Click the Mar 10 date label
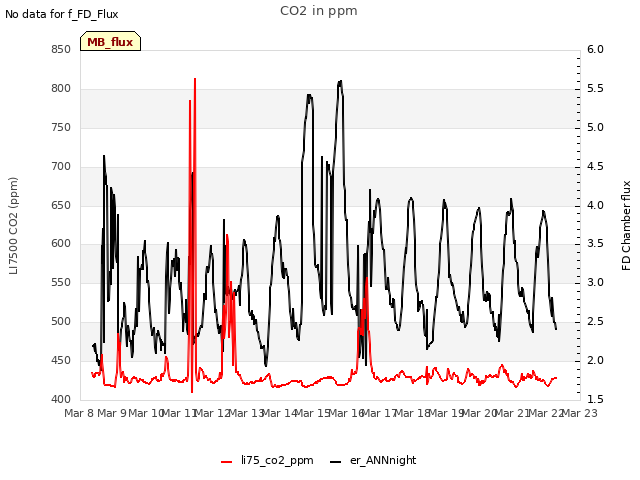 coord(146,413)
